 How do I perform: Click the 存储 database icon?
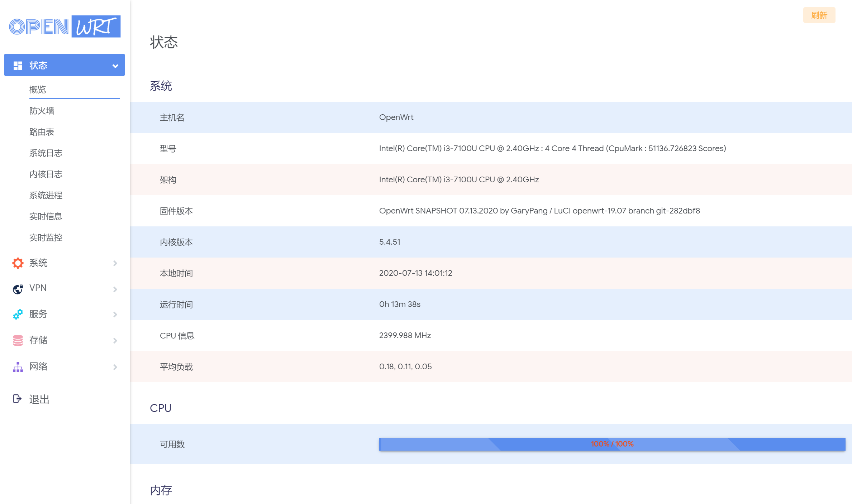pos(18,340)
